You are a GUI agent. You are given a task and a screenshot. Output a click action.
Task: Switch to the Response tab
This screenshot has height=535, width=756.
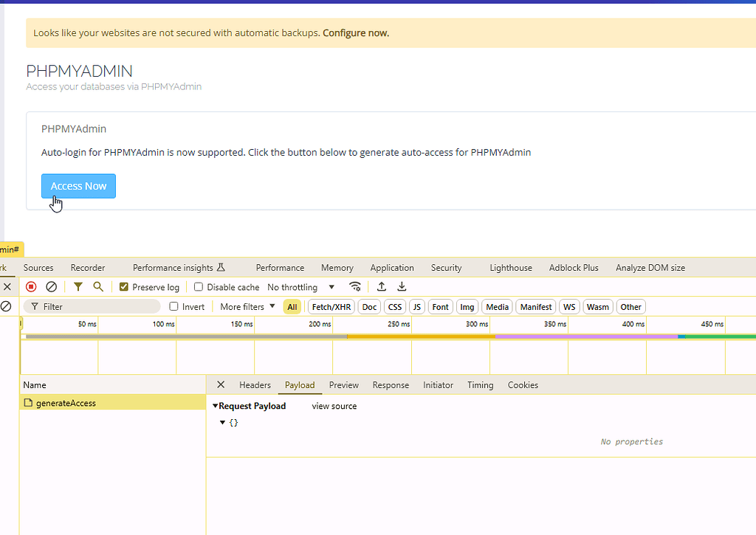(x=391, y=384)
